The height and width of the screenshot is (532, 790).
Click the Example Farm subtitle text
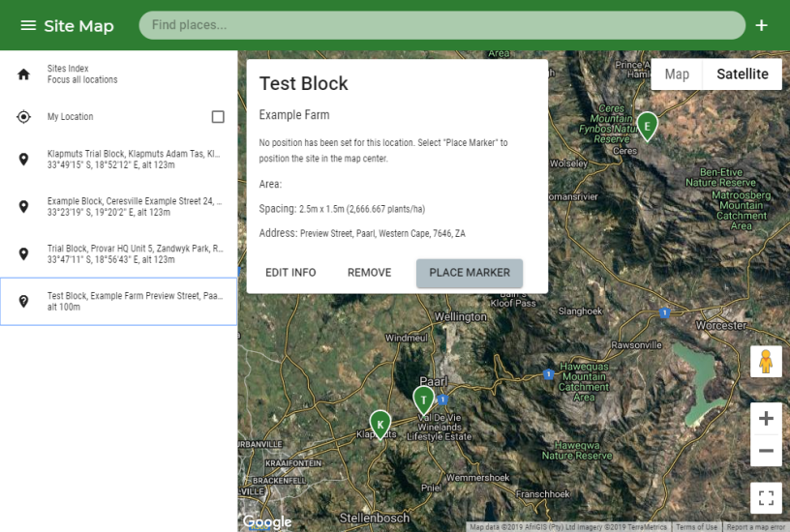(294, 115)
